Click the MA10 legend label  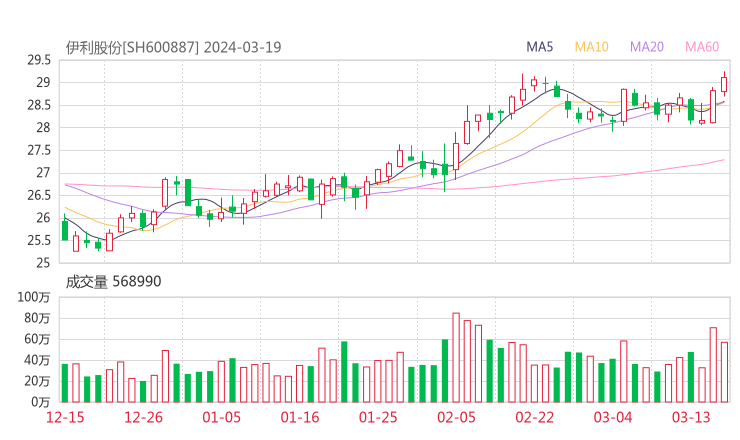pos(591,47)
